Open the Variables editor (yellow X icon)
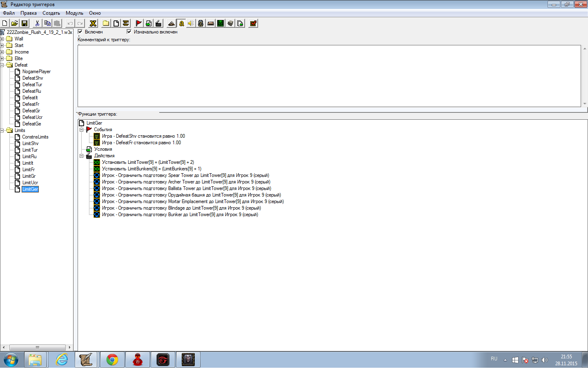Viewport: 588px width, 380px height. [93, 23]
